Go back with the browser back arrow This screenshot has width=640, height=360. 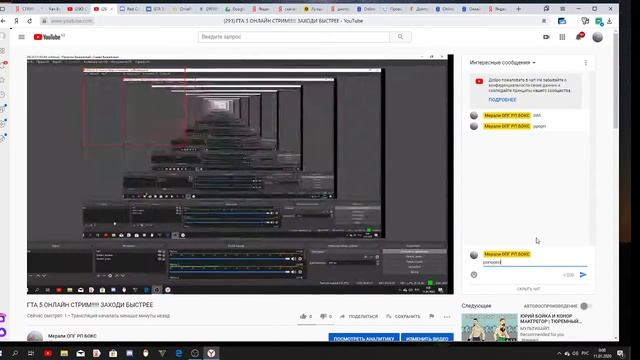tap(3, 21)
